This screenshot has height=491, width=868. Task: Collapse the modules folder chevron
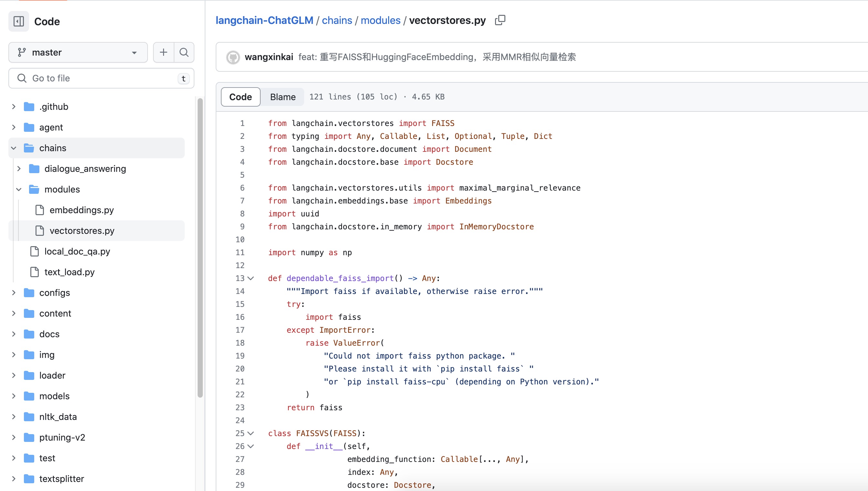[19, 189]
